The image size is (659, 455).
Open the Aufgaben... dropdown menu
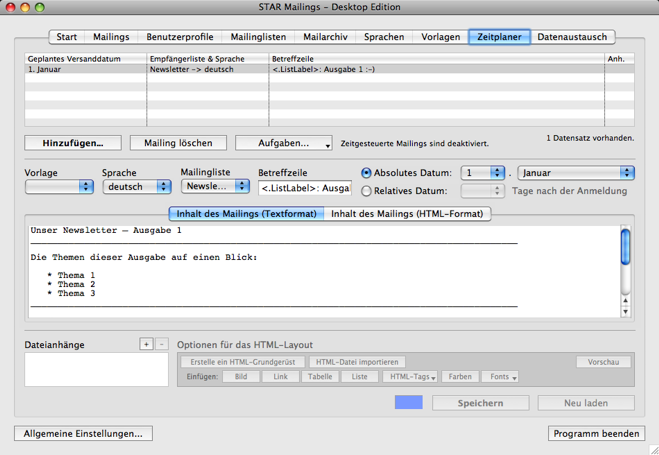(284, 143)
